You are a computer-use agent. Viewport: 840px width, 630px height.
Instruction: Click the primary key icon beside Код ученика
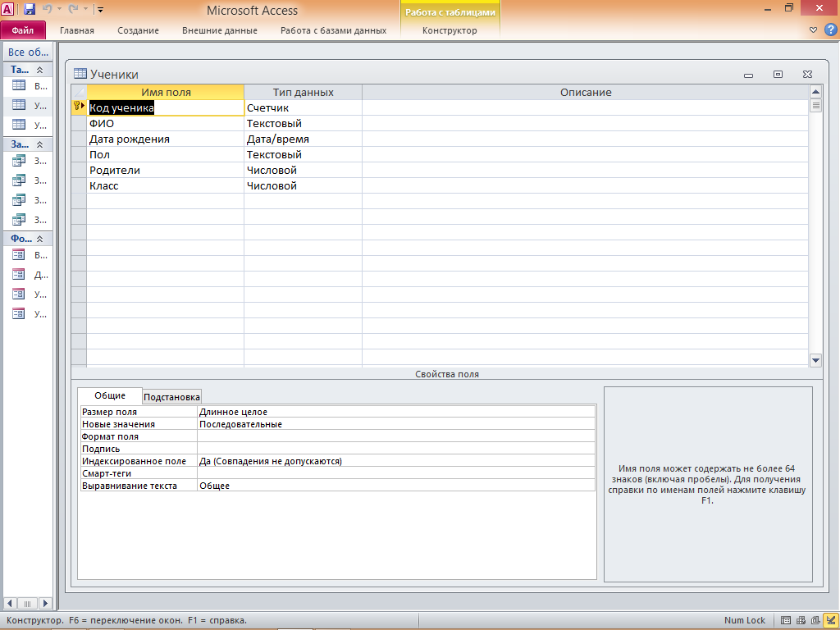[x=78, y=106]
